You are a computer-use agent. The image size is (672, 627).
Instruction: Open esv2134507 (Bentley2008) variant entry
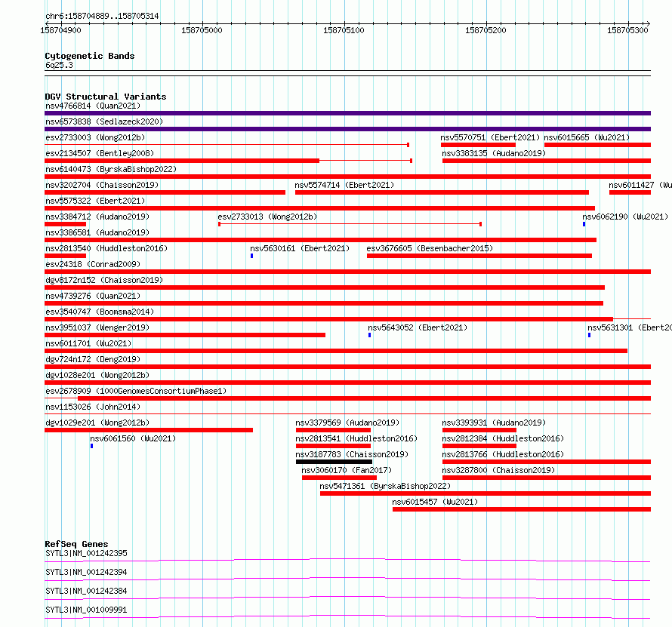click(100, 153)
